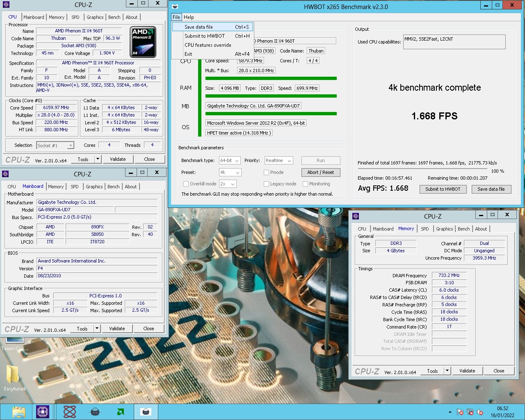
Task: Show hidden system tray icons
Action: 450,412
